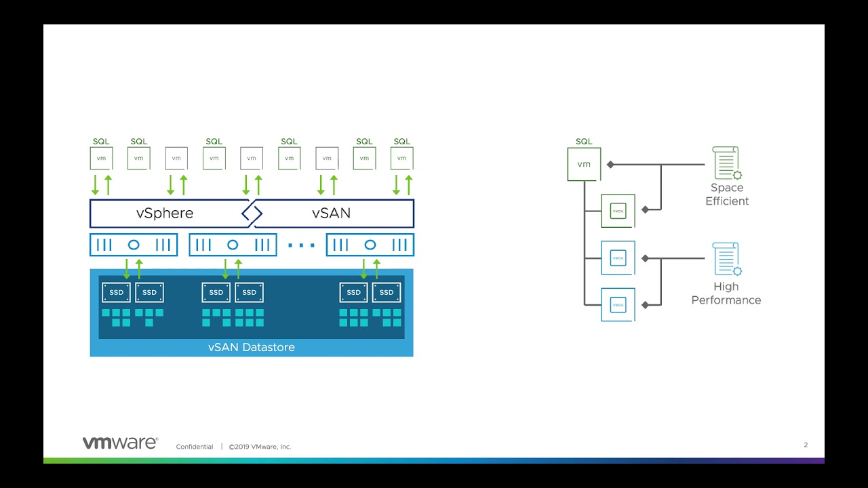
Task: Select the second vm box in the top row
Action: [138, 158]
